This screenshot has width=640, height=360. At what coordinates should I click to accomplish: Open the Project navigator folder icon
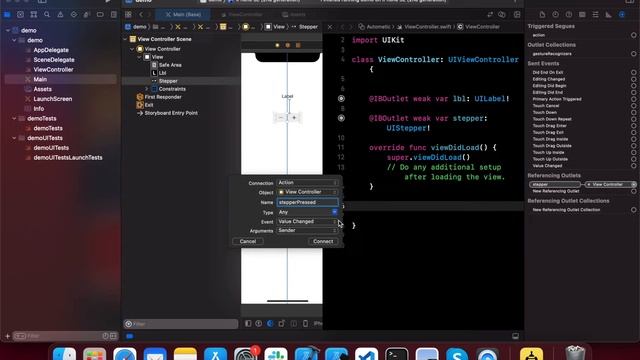[7, 15]
